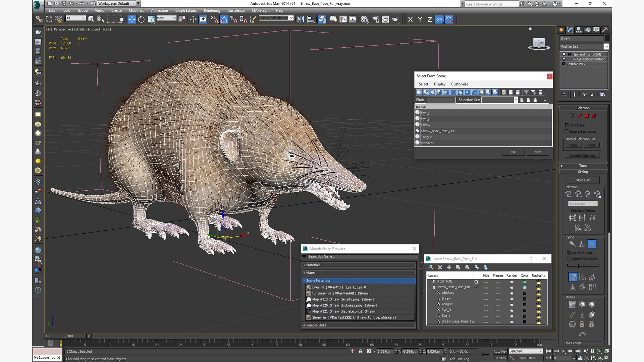Open the Hierarchy command panel tab
This screenshot has width=644, height=362.
(579, 30)
